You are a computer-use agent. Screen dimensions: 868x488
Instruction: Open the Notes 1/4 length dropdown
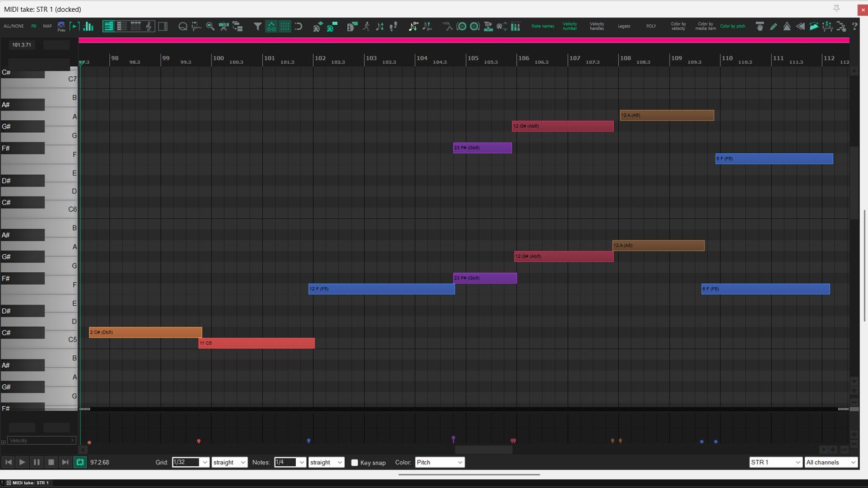pos(290,462)
